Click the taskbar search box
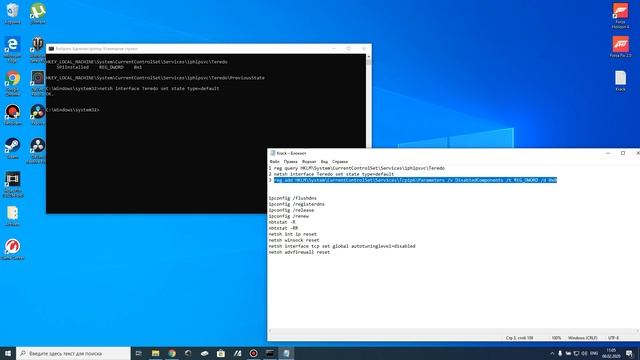The image size is (640, 360). 73,353
